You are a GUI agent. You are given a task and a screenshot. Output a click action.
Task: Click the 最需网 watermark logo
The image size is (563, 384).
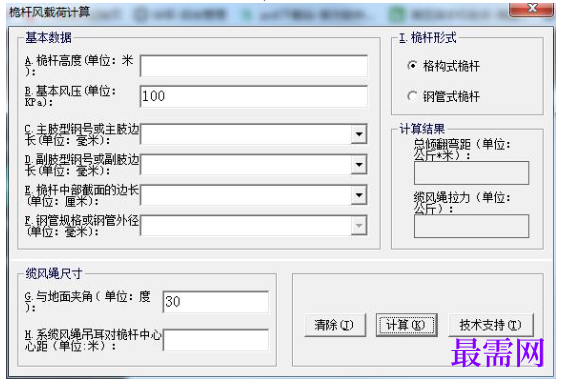498,353
